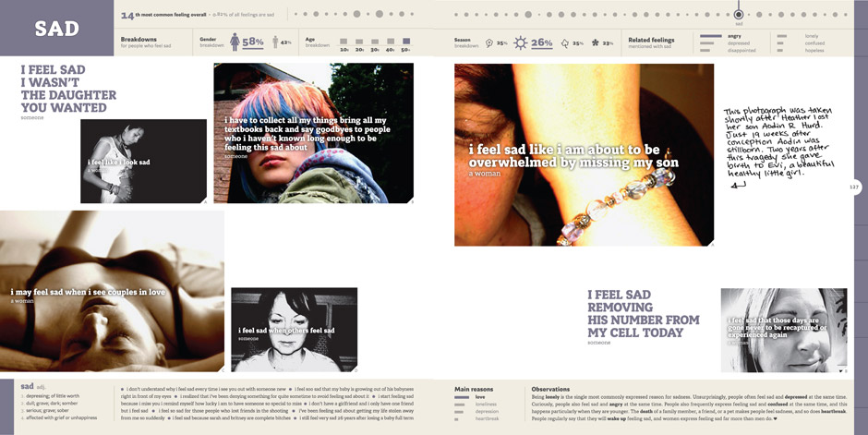Click the male gender icon showing 42%
The height and width of the screenshot is (435, 868).
[272, 42]
